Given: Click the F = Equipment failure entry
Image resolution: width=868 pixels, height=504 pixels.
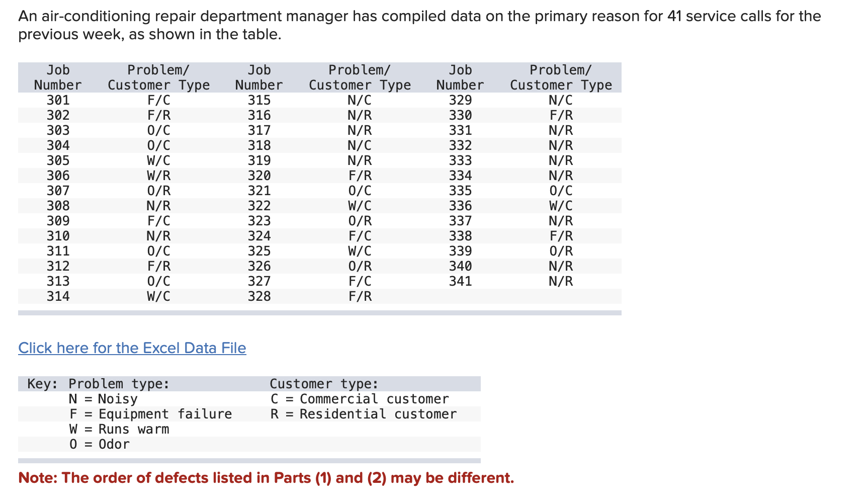Looking at the screenshot, I should pyautogui.click(x=151, y=414).
